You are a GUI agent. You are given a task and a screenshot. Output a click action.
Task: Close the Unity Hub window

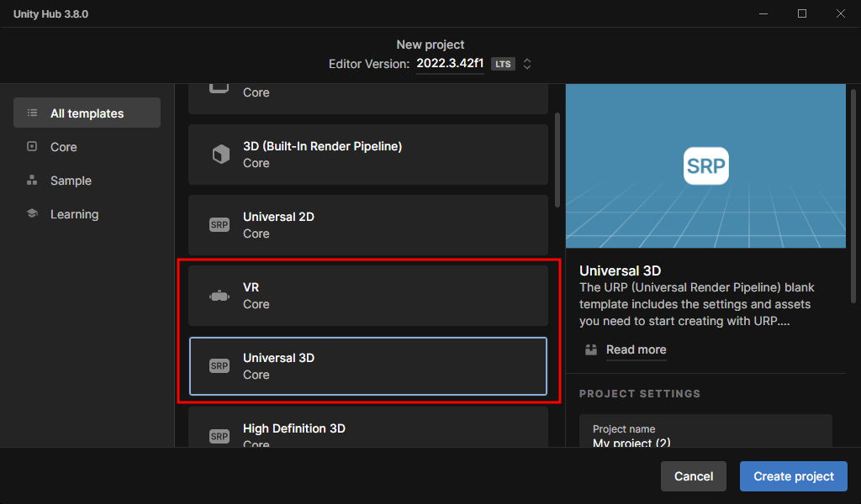click(841, 13)
